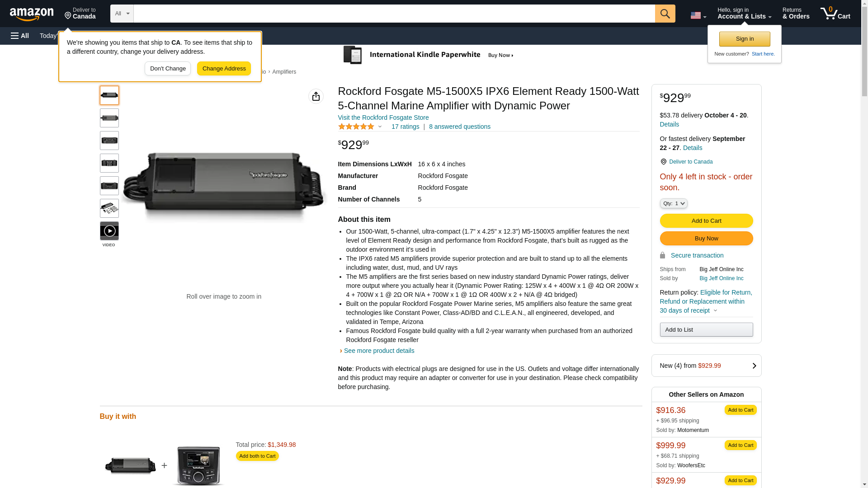The image size is (868, 488).
Task: Click the Amazon logo
Action: pyautogui.click(x=32, y=14)
